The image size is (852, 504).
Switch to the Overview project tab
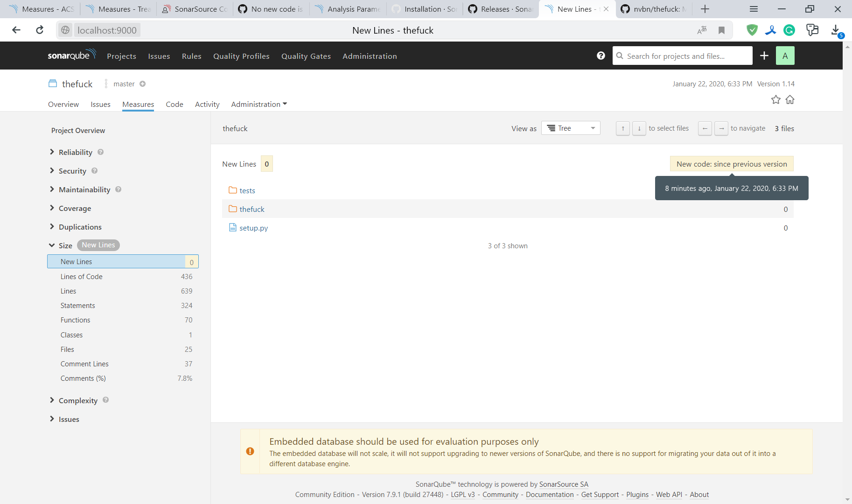click(63, 104)
